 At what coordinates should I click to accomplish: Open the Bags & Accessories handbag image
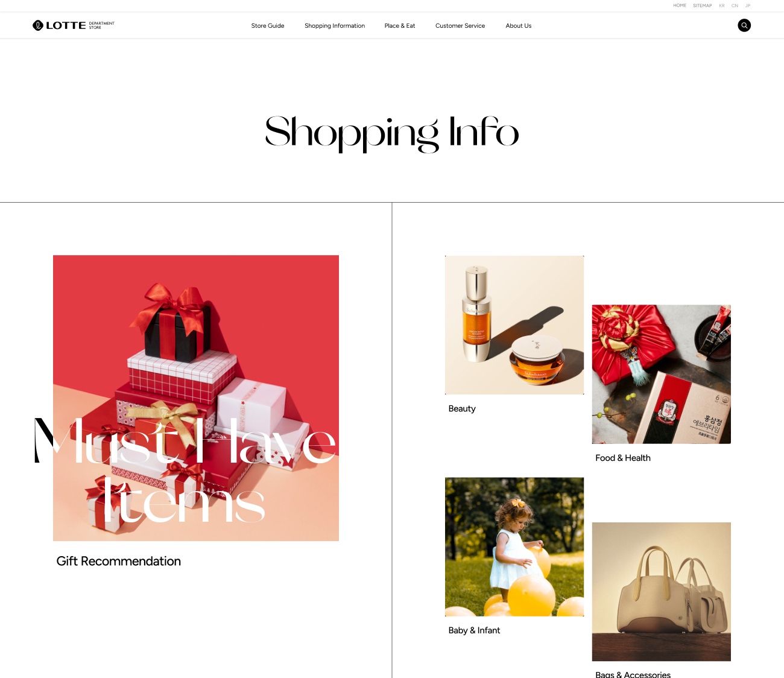click(x=662, y=592)
